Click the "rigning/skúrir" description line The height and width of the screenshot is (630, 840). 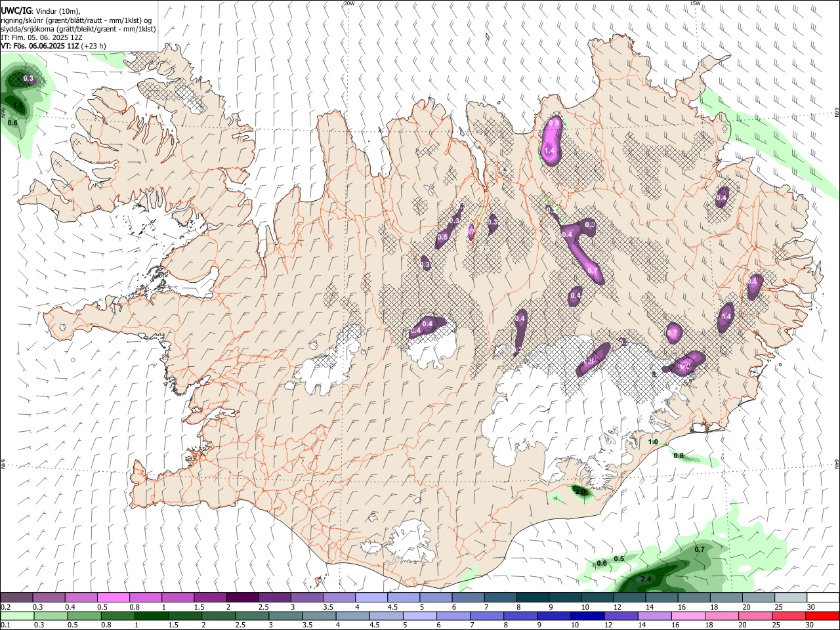76,20
